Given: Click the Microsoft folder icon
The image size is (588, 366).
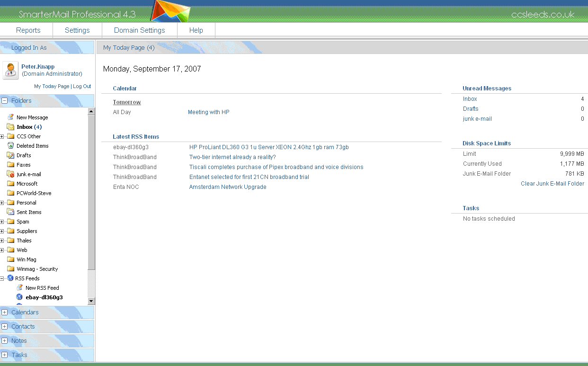Looking at the screenshot, I should (10, 183).
